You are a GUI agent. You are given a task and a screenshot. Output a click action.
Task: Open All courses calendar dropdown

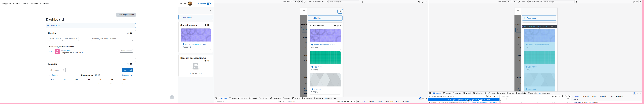click(57, 70)
